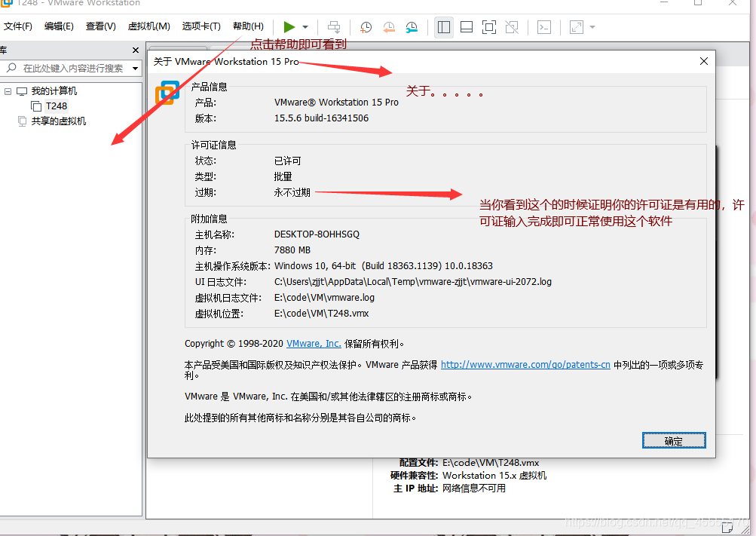The height and width of the screenshot is (536, 756).
Task: Close the About VMware Workstation dialog
Action: coord(704,61)
